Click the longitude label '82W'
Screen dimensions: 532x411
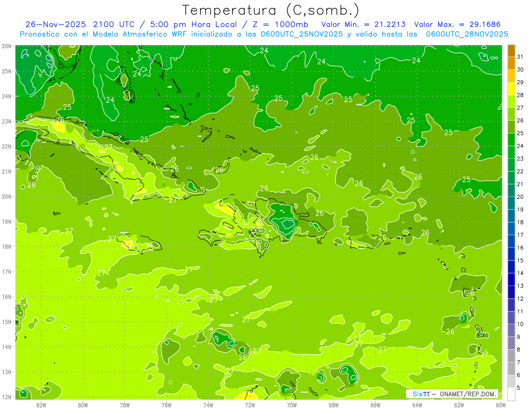pos(41,405)
